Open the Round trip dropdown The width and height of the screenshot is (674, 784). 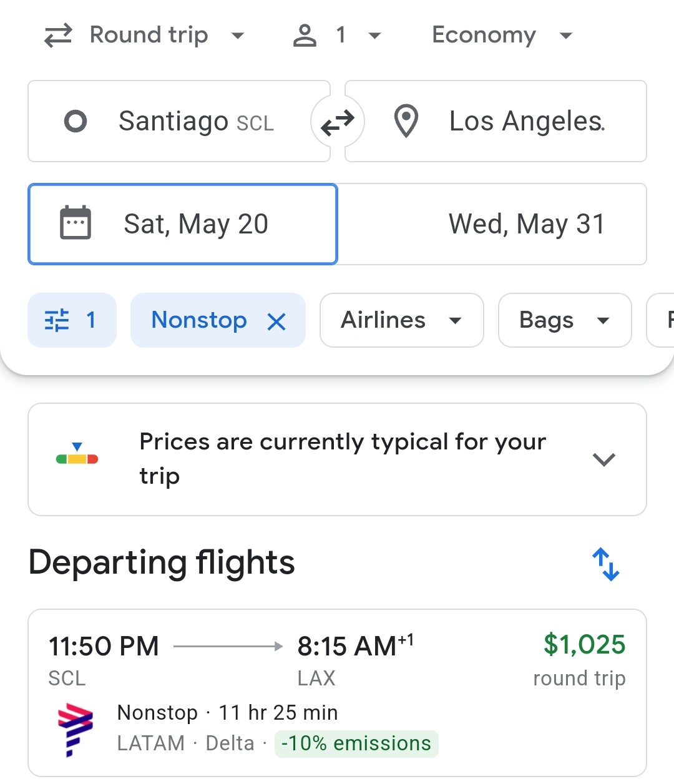click(x=145, y=36)
